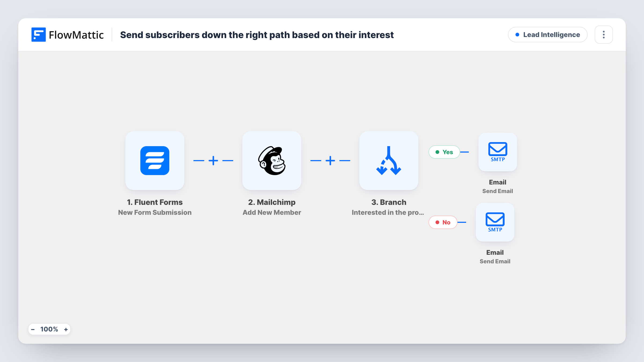Add step between Fluent Forms and Mailchimp
This screenshot has height=362, width=644.
(x=213, y=161)
